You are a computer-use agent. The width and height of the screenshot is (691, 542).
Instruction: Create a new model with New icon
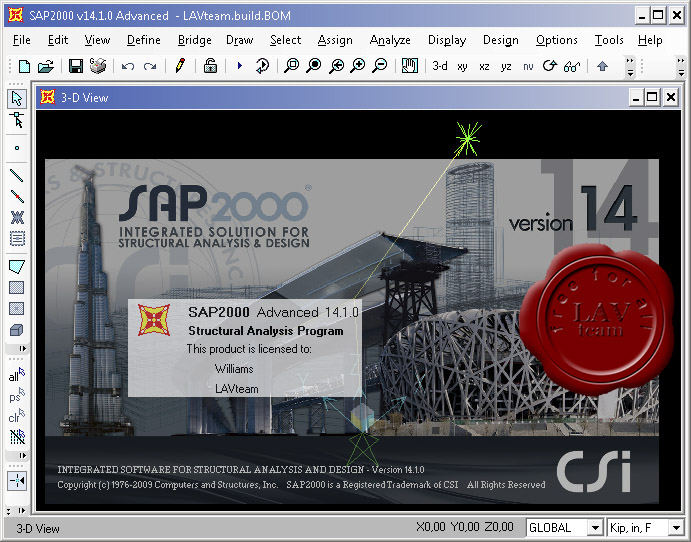pos(24,67)
